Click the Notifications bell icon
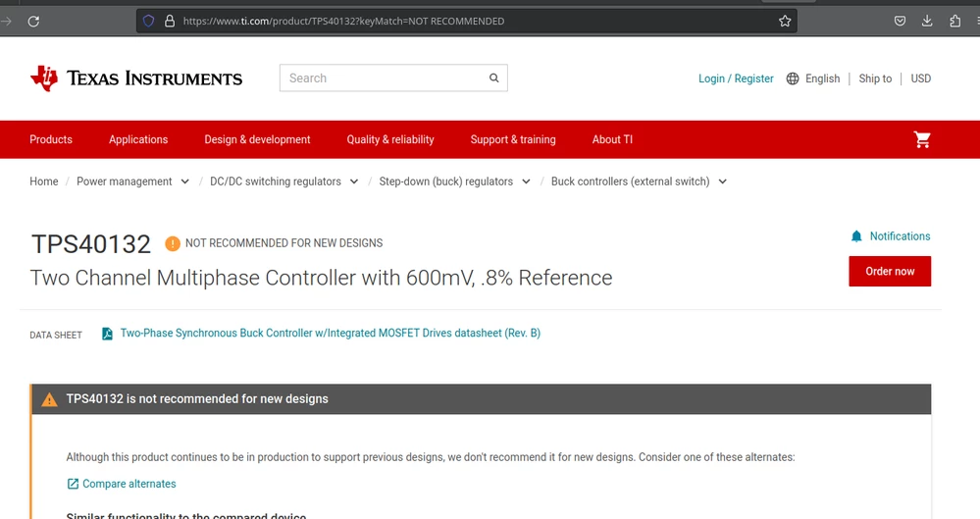980x519 pixels. pyautogui.click(x=856, y=236)
